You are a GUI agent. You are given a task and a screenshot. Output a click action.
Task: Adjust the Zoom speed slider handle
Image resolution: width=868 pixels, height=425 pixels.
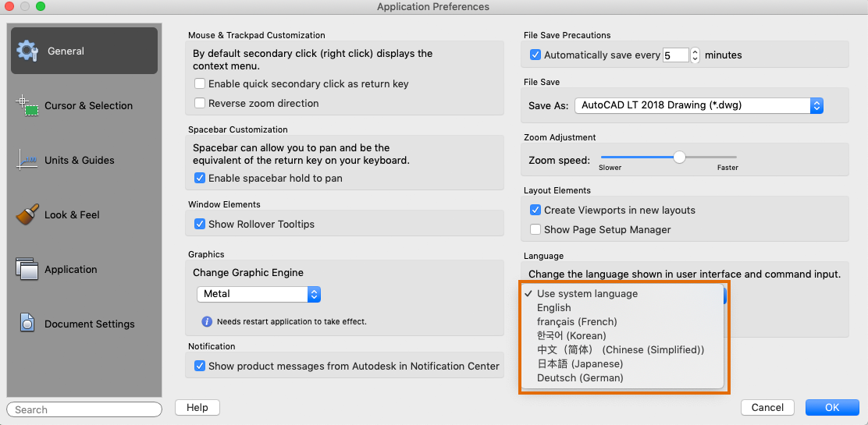click(679, 157)
